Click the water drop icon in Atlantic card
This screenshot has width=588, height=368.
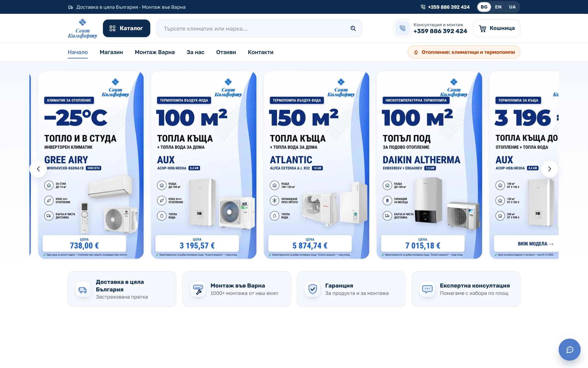[274, 216]
